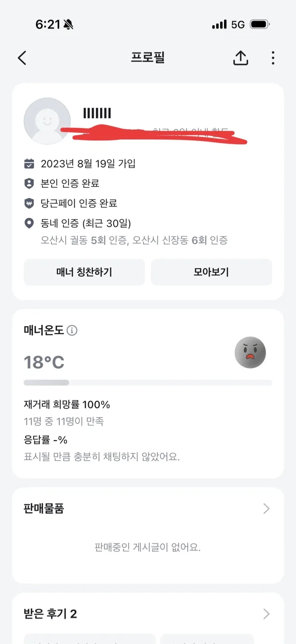Tap the identity verification shield icon
Image resolution: width=296 pixels, height=644 pixels.
pos(29,183)
